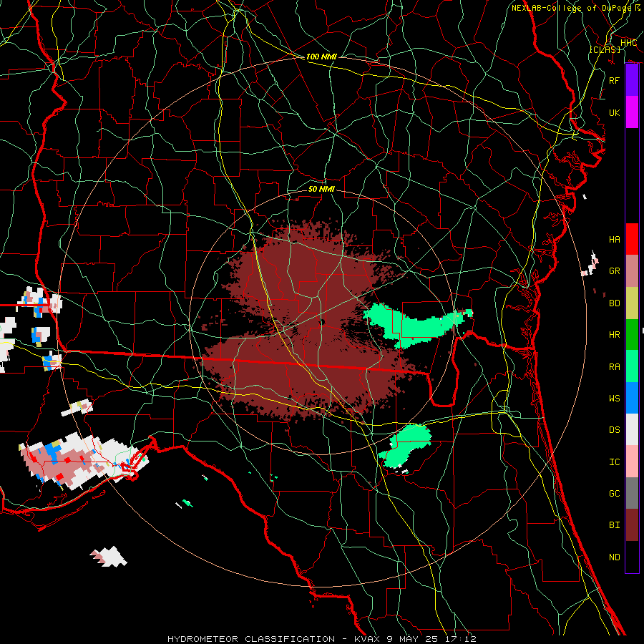Click the small white echo near bottom left
Viewport: 644px width, 644px height.
(109, 557)
